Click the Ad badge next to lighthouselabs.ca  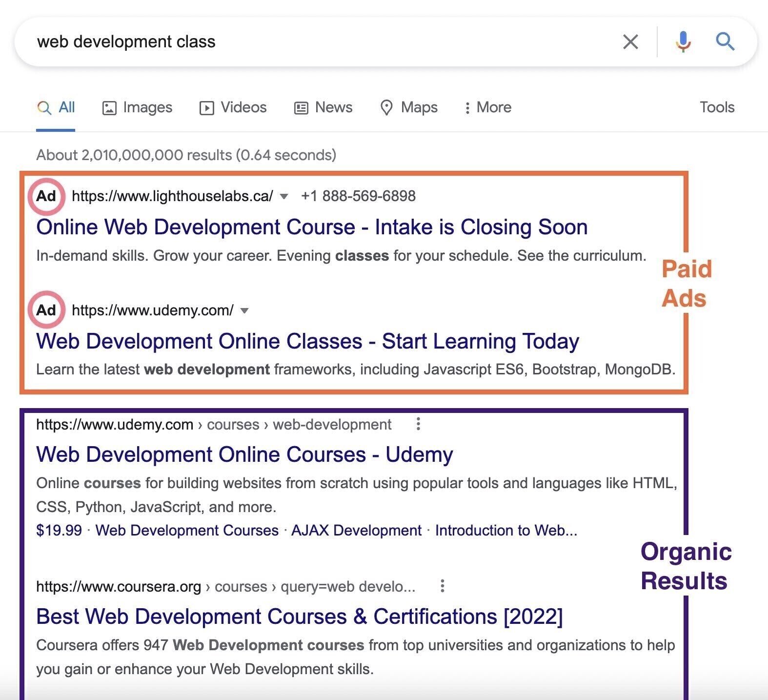[46, 196]
